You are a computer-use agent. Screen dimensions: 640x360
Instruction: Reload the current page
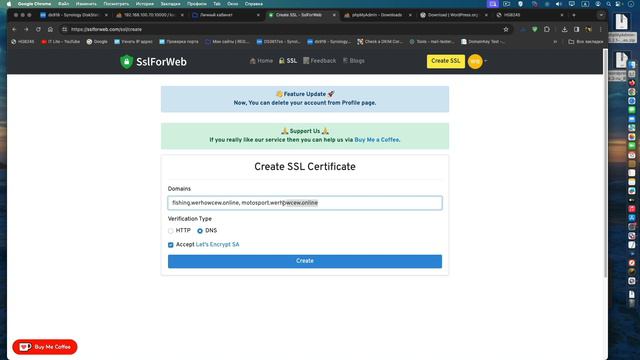click(38, 29)
